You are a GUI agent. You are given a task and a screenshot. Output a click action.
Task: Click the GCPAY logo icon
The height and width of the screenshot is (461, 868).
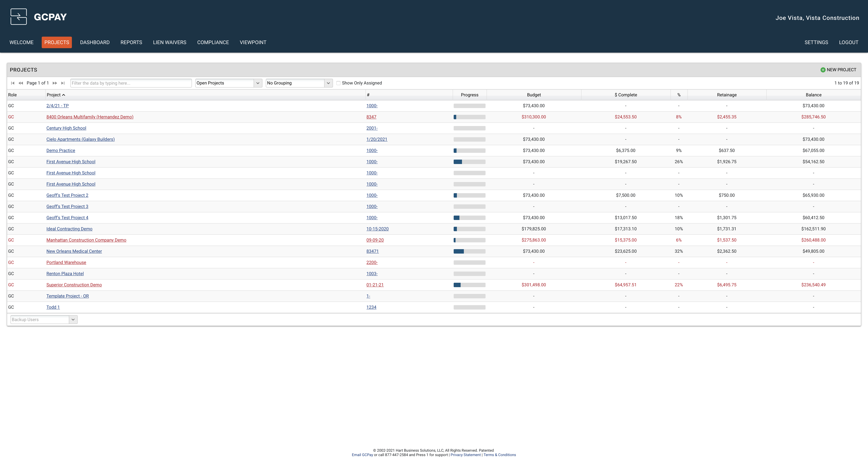(x=18, y=16)
